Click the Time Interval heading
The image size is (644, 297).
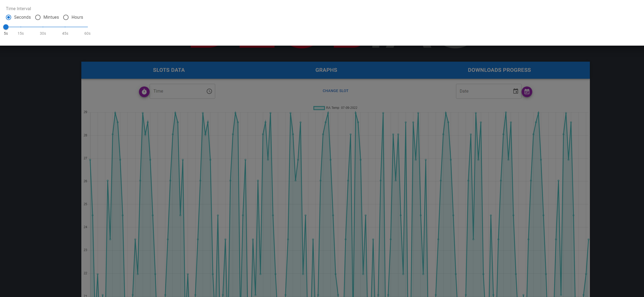tap(18, 9)
